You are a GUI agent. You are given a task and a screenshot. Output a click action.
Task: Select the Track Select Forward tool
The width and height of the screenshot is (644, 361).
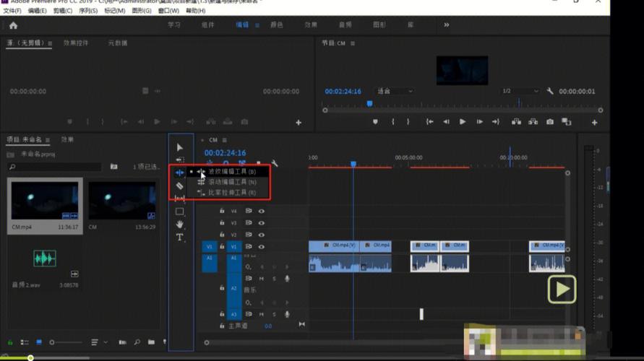[180, 160]
